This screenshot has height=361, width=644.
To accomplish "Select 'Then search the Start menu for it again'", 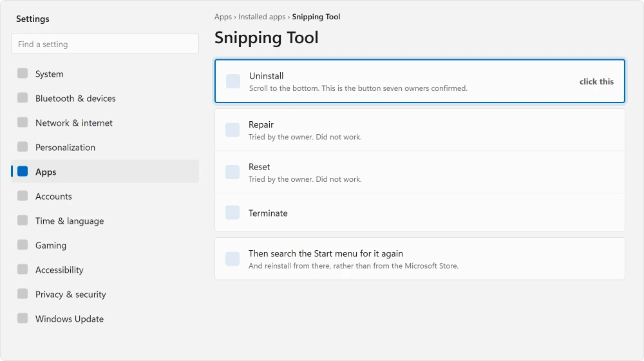I will [420, 259].
